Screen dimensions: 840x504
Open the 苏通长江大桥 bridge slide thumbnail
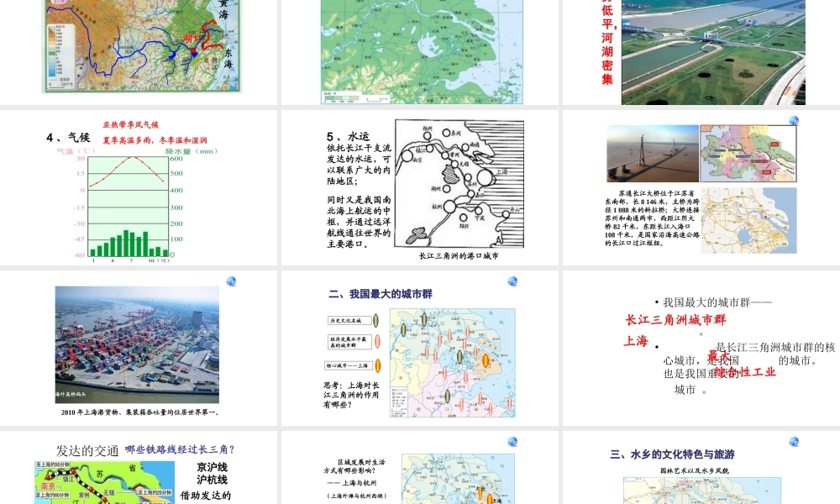[701, 187]
